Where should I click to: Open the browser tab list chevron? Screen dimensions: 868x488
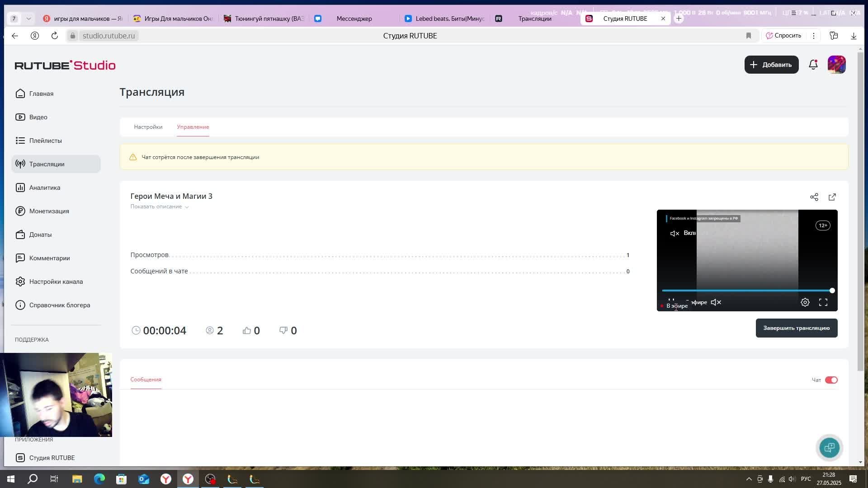[x=28, y=19]
